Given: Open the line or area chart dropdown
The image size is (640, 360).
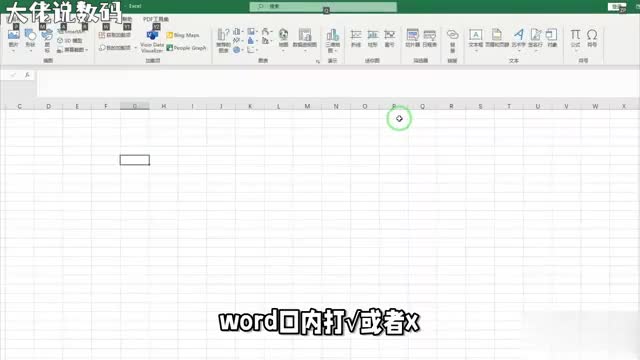Looking at the screenshot, I should 237,40.
